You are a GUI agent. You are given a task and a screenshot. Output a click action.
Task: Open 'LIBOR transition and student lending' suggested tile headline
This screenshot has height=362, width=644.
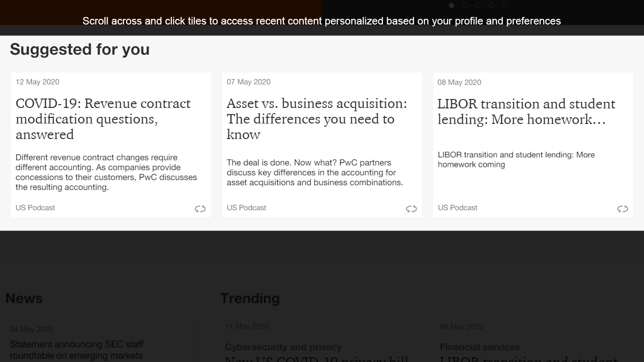click(526, 111)
